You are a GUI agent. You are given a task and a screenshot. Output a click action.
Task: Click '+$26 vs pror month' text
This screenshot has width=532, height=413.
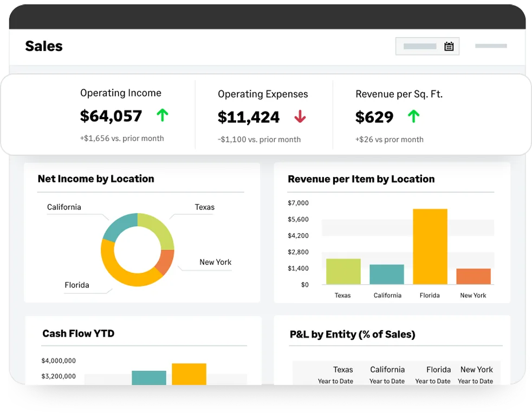tap(389, 139)
